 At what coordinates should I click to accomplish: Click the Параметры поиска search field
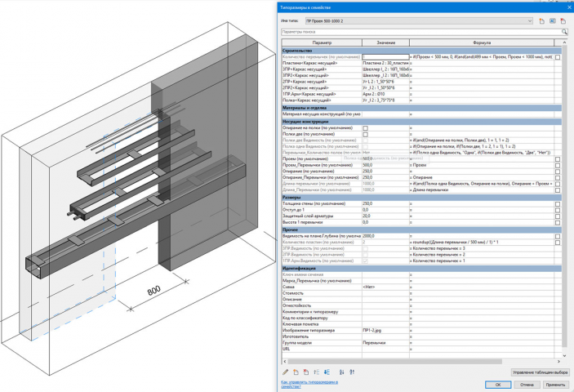pyautogui.click(x=421, y=32)
